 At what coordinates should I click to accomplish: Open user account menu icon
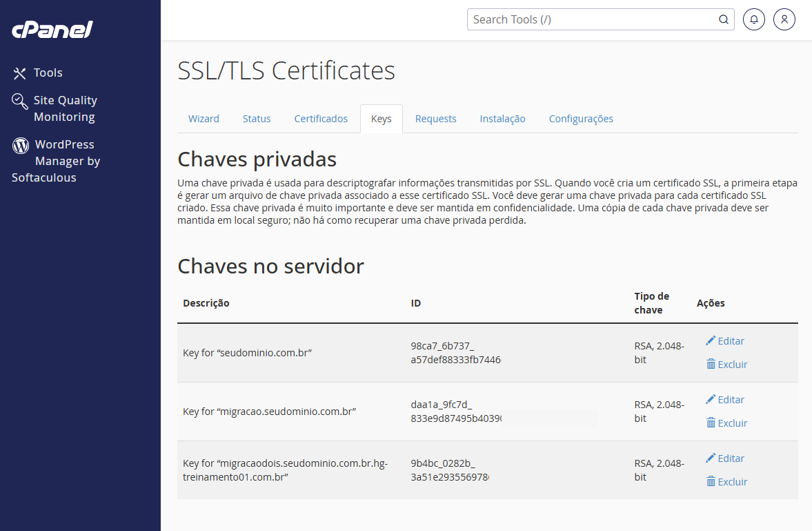[x=784, y=20]
